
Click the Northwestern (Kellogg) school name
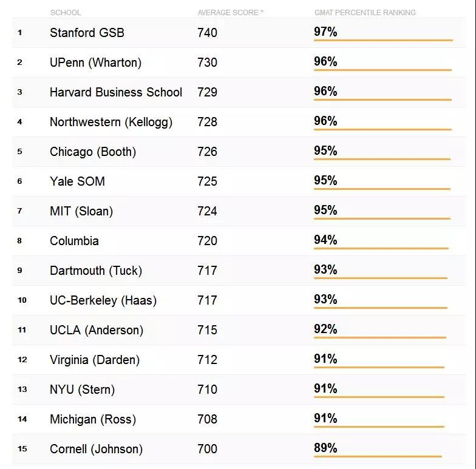pyautogui.click(x=111, y=122)
